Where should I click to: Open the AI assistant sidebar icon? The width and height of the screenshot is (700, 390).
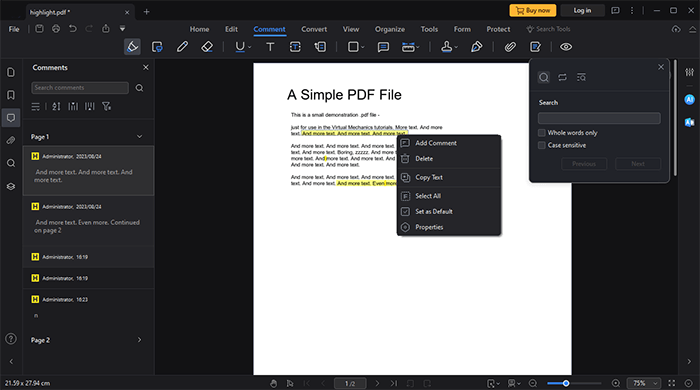pyautogui.click(x=689, y=100)
